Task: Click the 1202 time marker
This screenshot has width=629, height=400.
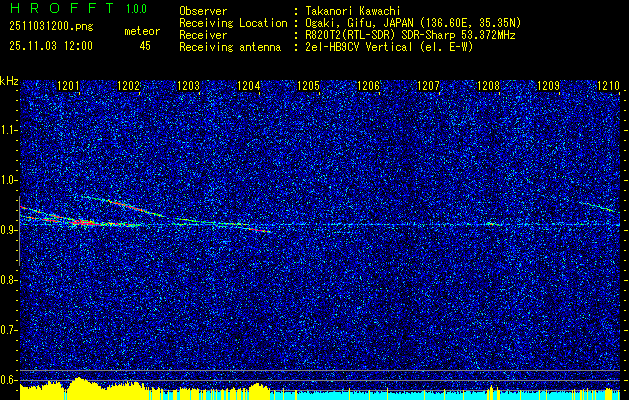Action: [129, 86]
